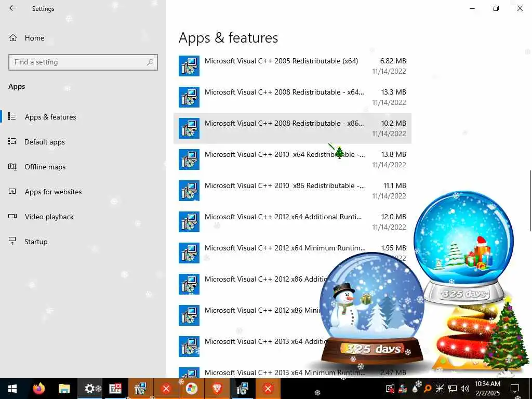This screenshot has height=399, width=532.
Task: Select Visual C++ 2012 x64 Additional Runtime entry
Action: tap(292, 222)
